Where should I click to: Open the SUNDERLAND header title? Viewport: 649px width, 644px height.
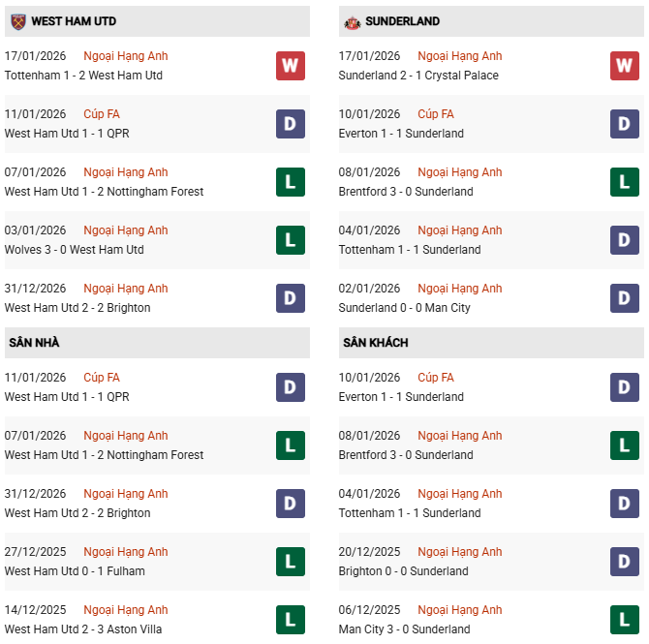(404, 21)
